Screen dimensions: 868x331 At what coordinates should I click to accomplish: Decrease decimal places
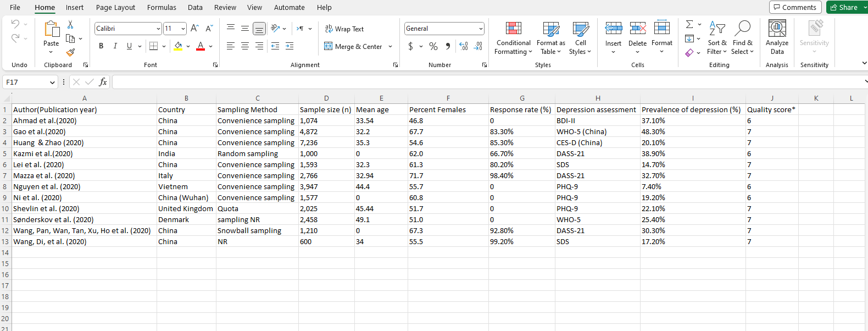(x=478, y=46)
